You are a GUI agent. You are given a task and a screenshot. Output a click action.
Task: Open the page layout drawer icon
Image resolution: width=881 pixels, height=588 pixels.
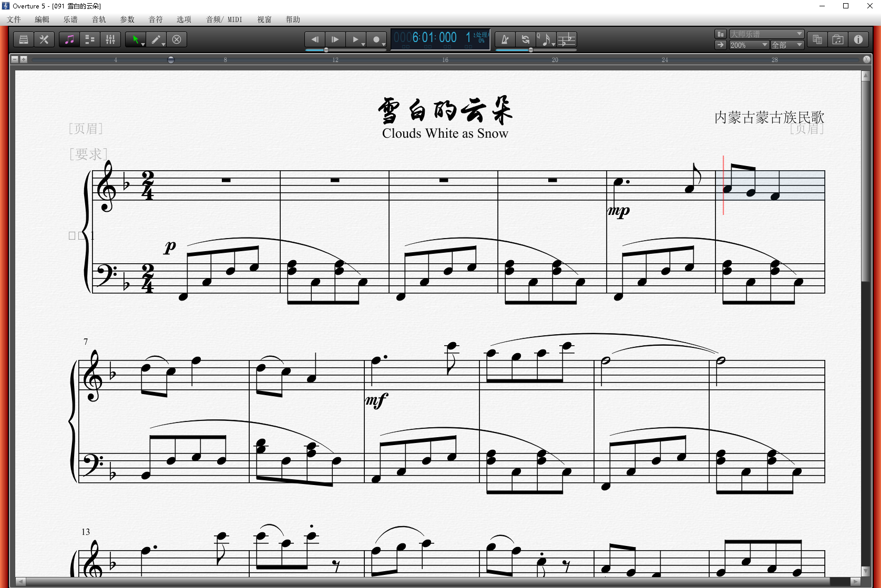click(x=24, y=39)
